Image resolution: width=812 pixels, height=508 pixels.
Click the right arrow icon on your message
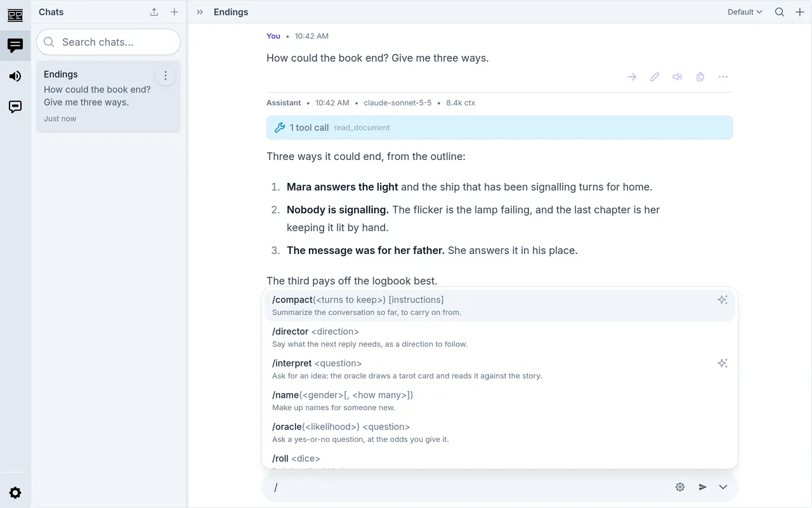(632, 77)
